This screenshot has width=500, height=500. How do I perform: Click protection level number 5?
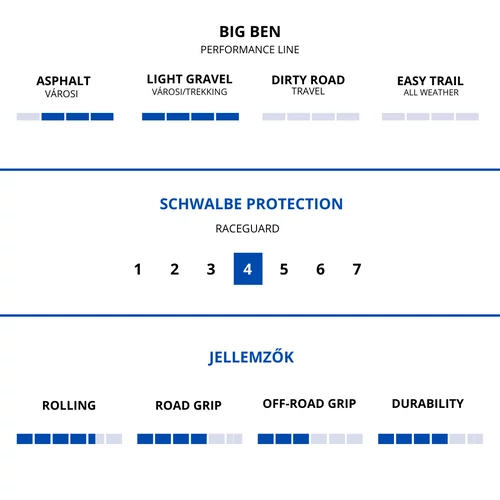[x=284, y=269]
